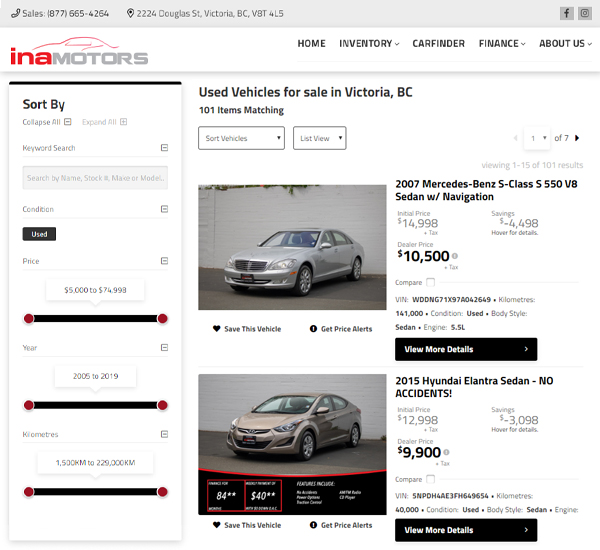Click View More Details for Hyundai Elantra
Viewport: 600px width, 550px height.
coord(466,530)
